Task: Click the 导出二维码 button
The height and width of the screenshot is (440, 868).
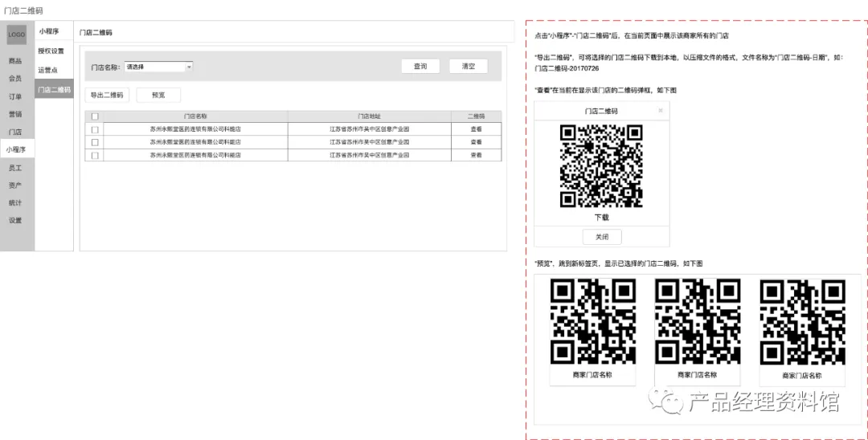Action: tap(107, 95)
